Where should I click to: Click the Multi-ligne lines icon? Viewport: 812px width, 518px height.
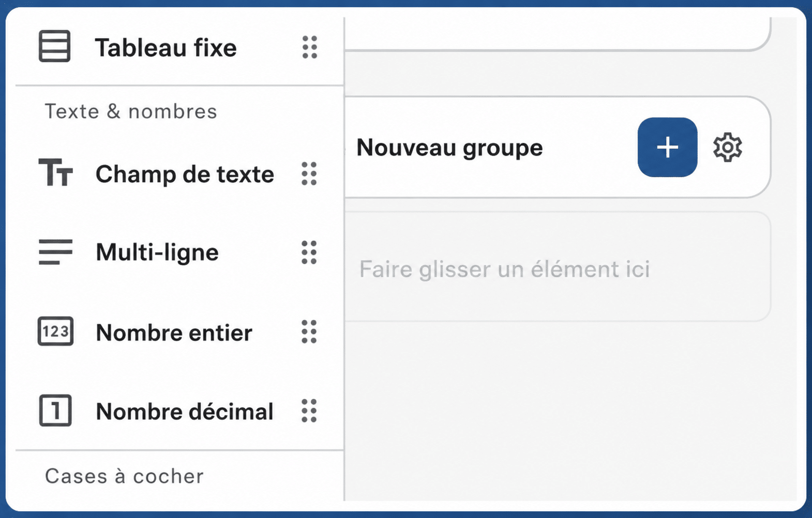point(55,252)
